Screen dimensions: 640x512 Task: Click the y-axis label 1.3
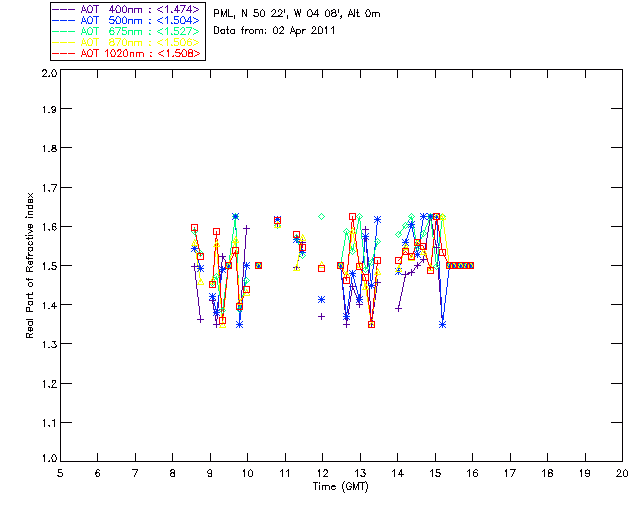coord(49,344)
